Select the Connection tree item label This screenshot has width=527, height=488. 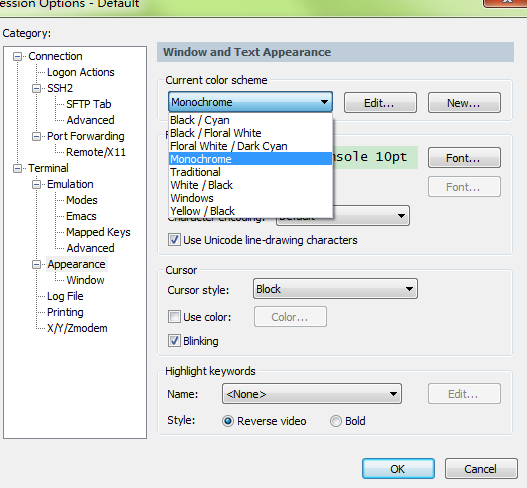(x=55, y=56)
